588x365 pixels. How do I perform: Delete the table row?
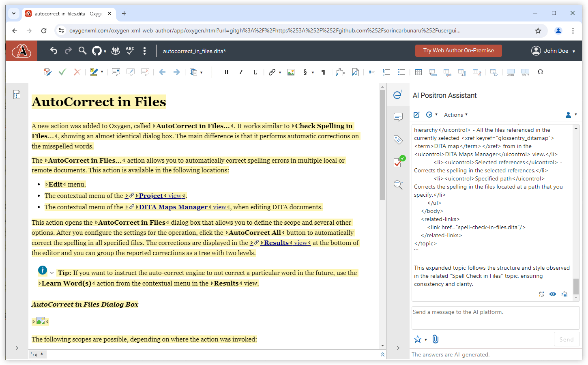point(447,72)
